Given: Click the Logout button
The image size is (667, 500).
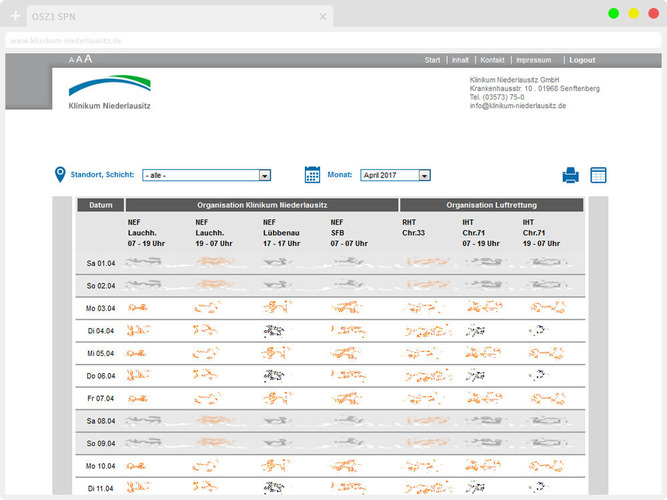Looking at the screenshot, I should (x=582, y=60).
